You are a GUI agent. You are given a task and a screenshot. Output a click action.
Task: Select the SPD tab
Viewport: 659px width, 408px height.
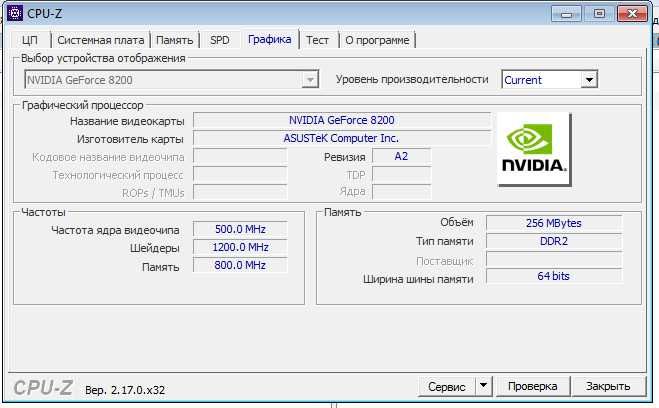tap(220, 40)
